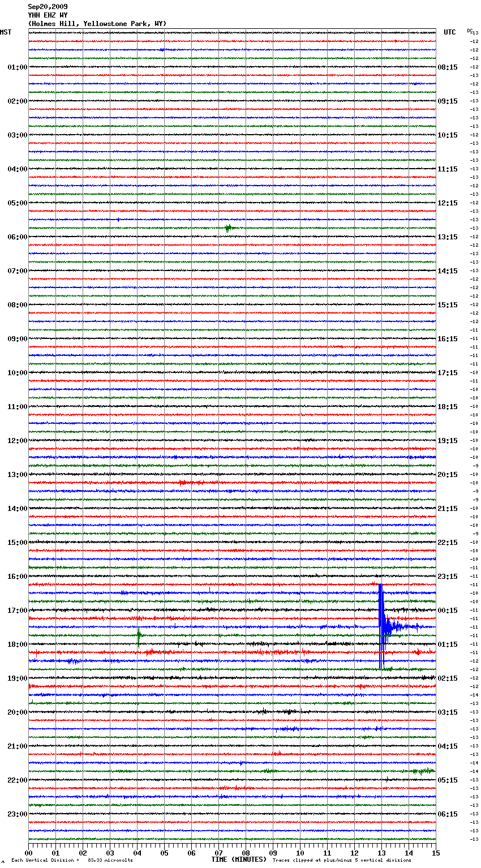Screen dimensions: 481x868
Task: Select the 19:00 MST row label
Action: [17, 678]
